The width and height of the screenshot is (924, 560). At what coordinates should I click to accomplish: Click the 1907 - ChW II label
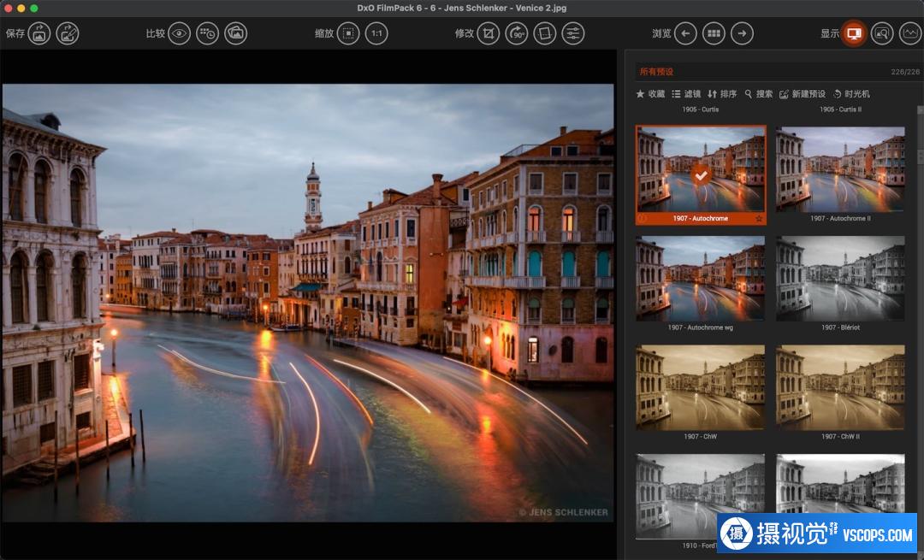click(x=840, y=436)
